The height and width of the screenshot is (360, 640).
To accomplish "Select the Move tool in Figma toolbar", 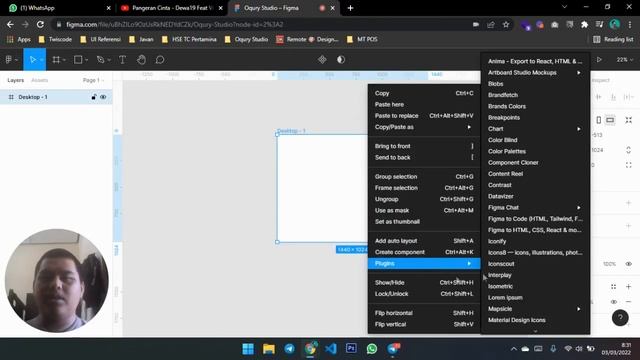I will pos(33,60).
